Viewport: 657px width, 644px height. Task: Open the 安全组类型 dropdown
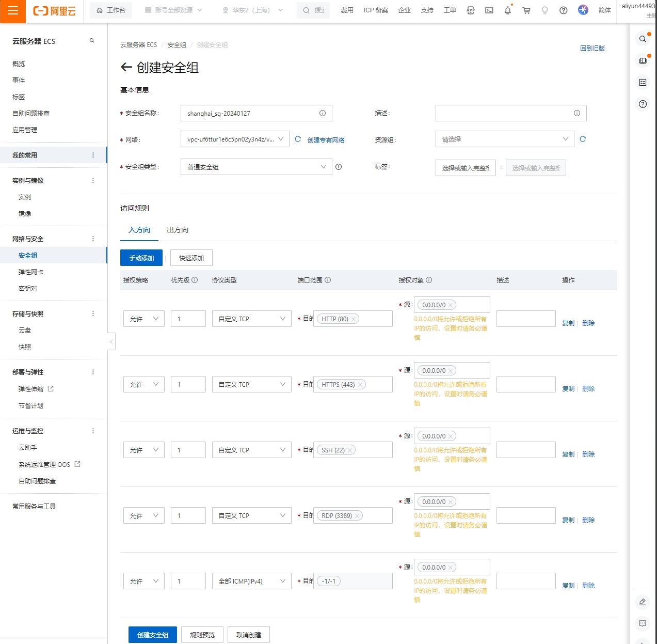(x=256, y=167)
